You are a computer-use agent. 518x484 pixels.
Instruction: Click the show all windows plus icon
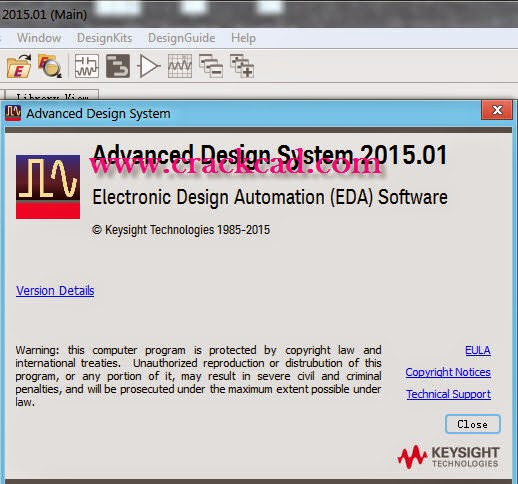[242, 66]
